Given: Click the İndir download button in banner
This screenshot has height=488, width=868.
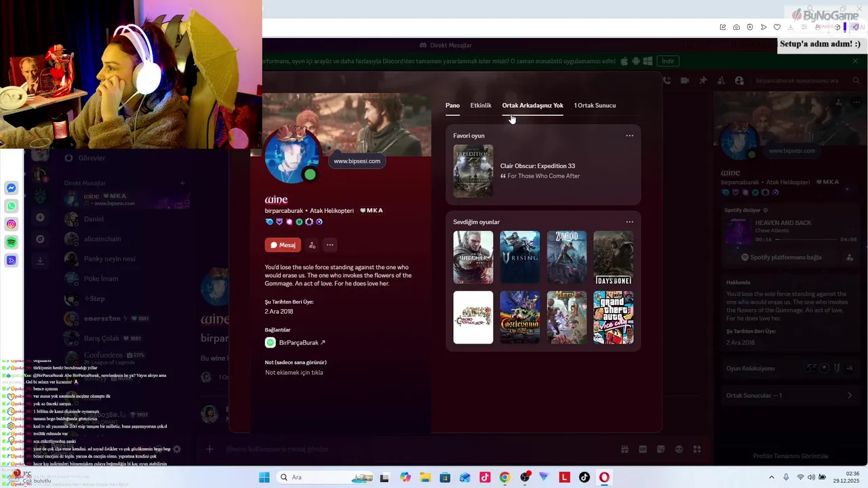Looking at the screenshot, I should point(668,61).
